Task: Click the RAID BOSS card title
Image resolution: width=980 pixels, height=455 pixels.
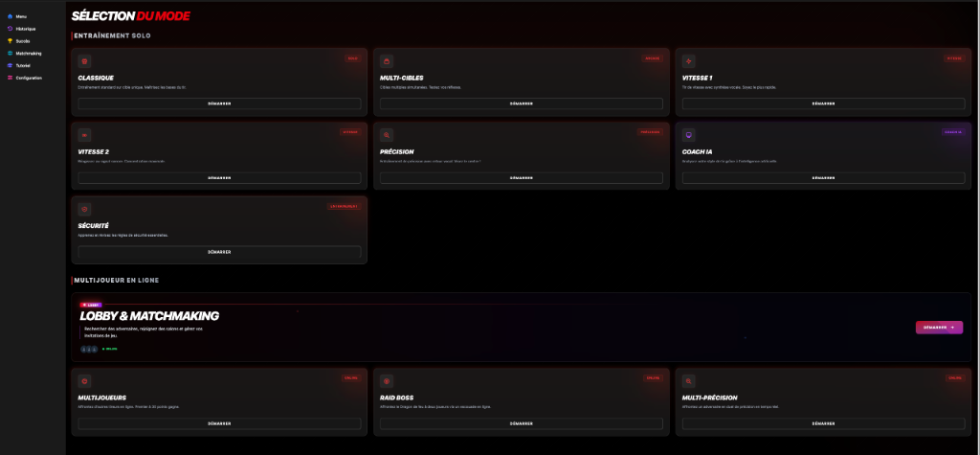Action: (397, 398)
